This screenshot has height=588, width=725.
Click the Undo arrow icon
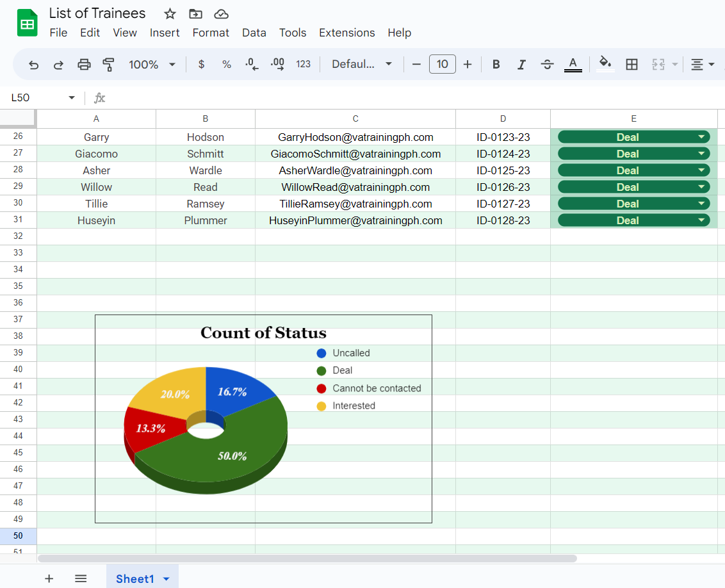click(x=34, y=64)
